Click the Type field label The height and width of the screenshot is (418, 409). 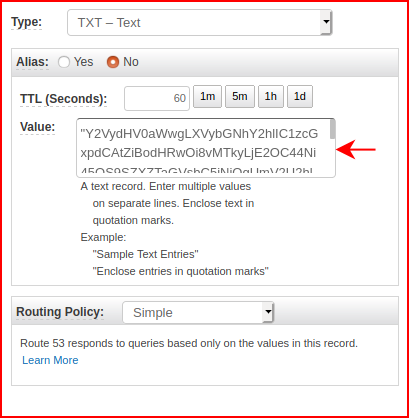[x=27, y=22]
